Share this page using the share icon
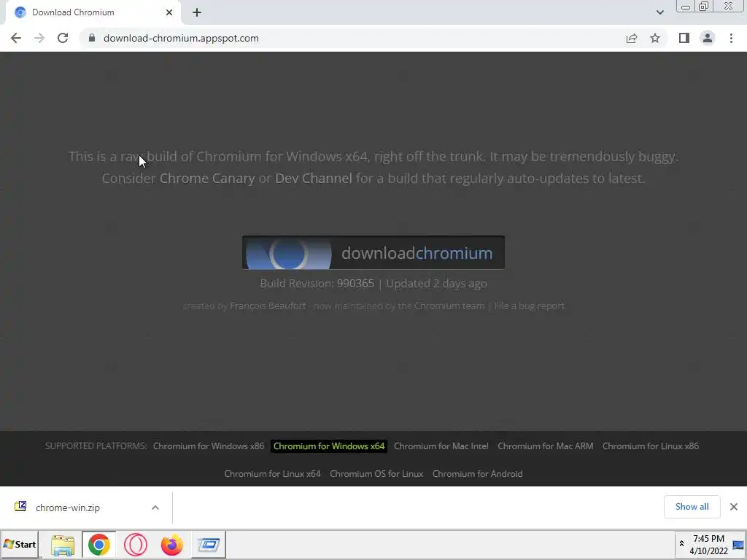 632,38
